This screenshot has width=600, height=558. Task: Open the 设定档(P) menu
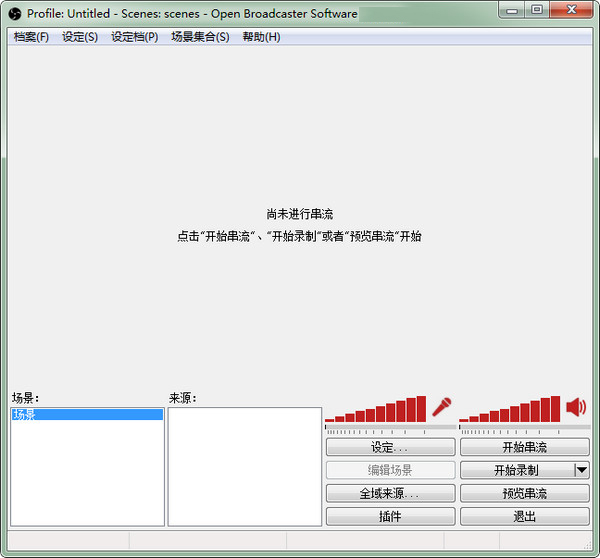[x=135, y=37]
